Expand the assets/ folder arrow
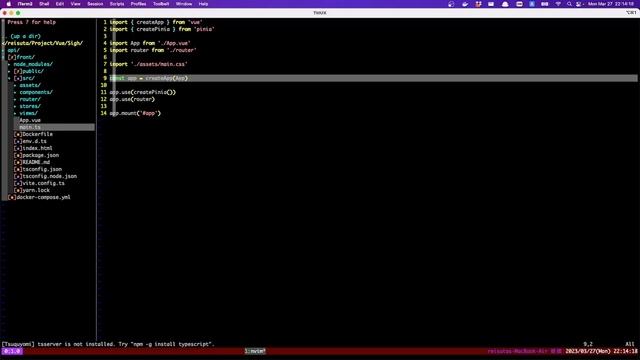Screen dimensions: 640x360 [16, 85]
